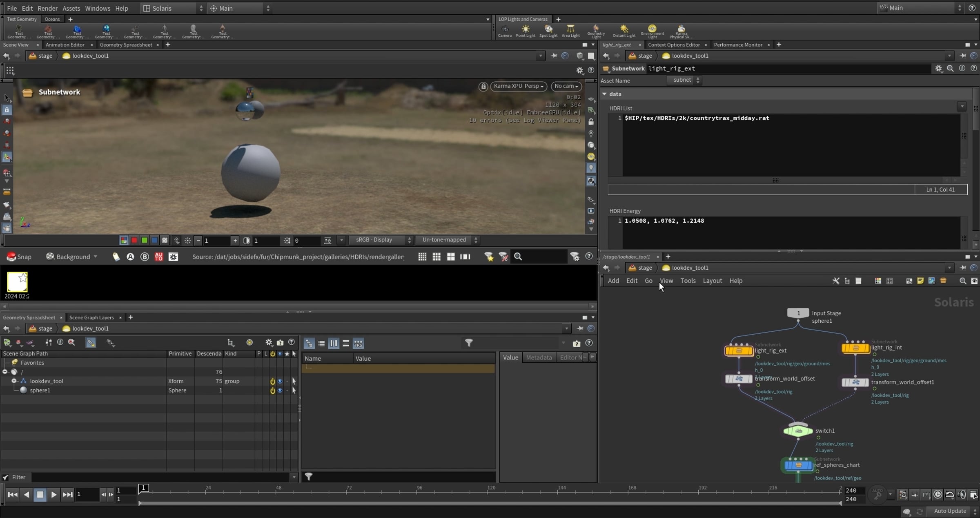This screenshot has width=980, height=518.
Task: Select the switch1 node in the network
Action: tap(798, 431)
